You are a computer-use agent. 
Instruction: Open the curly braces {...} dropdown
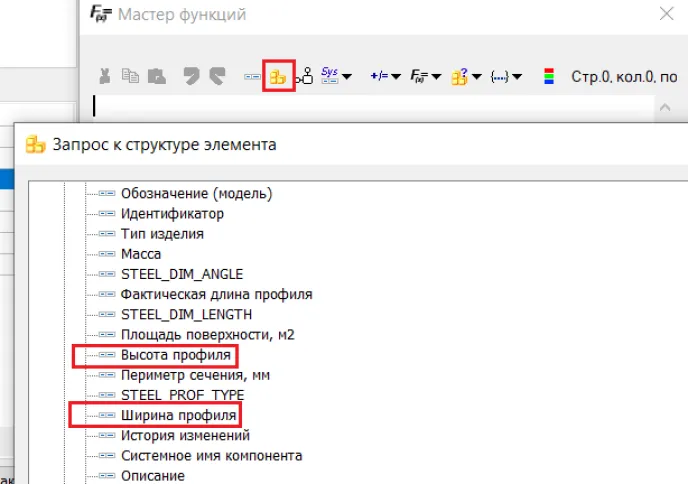click(505, 76)
